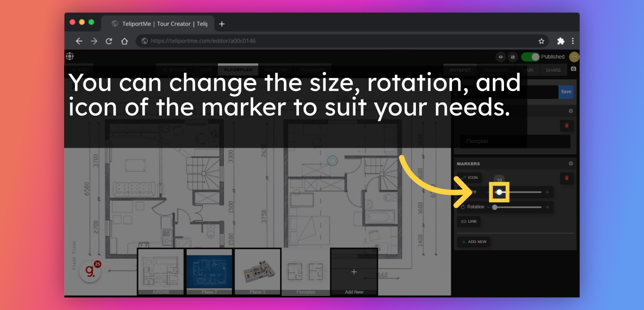Click the floppy disk save icon
The width and height of the screenshot is (644, 310).
coord(513,57)
